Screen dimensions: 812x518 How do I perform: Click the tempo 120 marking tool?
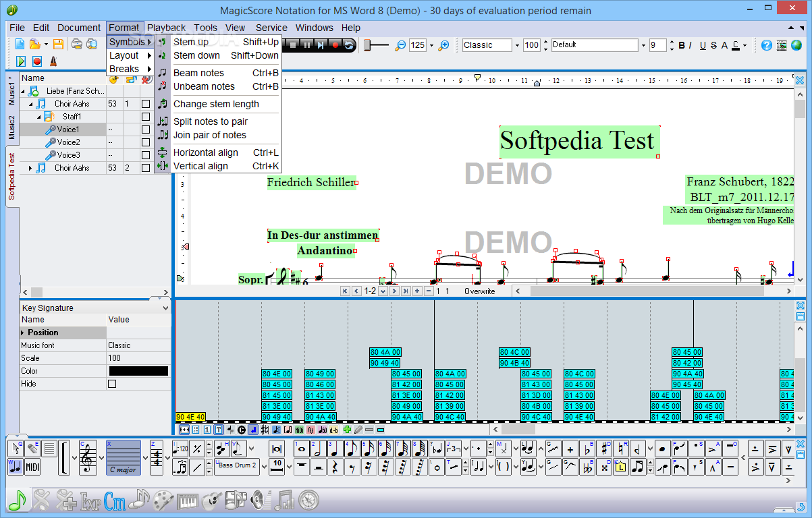click(x=180, y=449)
